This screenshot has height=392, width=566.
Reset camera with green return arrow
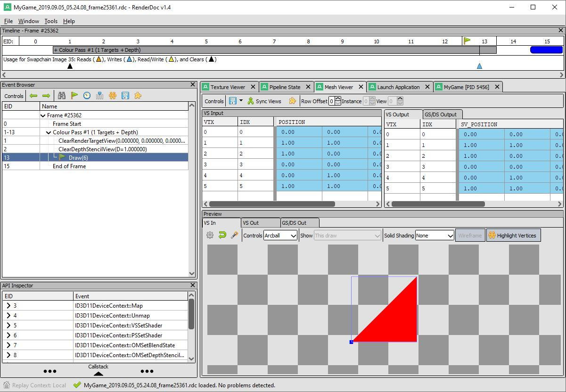(222, 235)
